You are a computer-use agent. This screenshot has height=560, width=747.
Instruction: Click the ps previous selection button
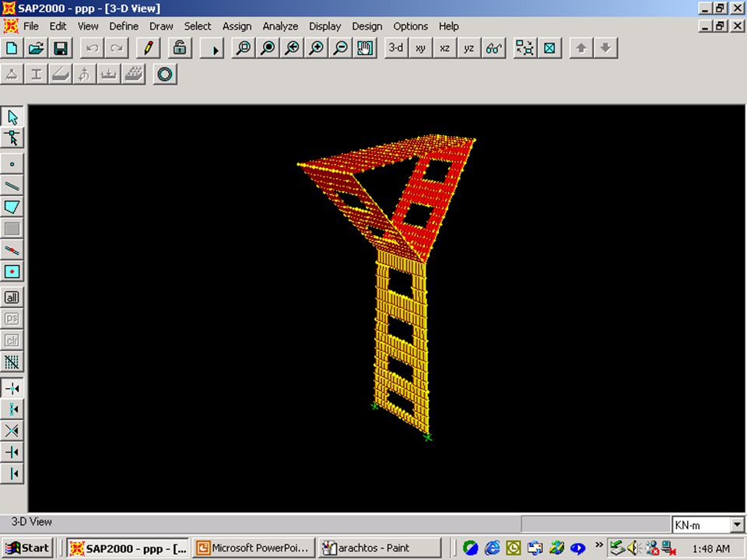tap(12, 319)
